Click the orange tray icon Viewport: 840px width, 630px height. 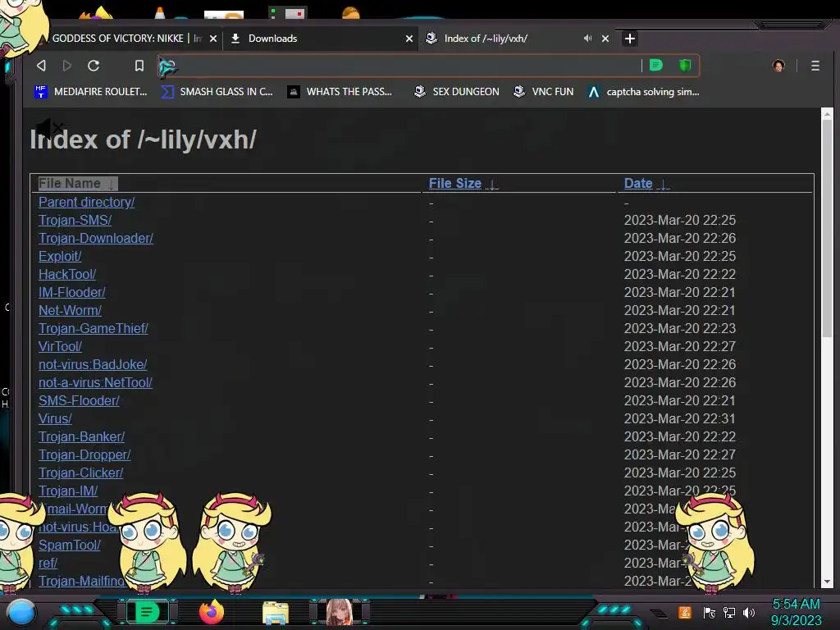point(685,613)
